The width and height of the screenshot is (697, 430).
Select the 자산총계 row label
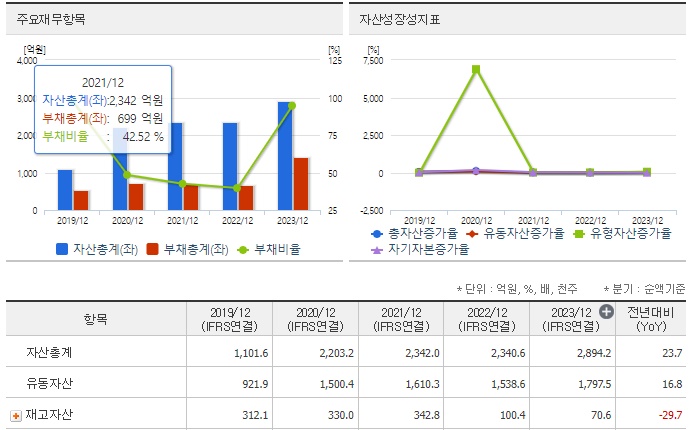(49, 353)
